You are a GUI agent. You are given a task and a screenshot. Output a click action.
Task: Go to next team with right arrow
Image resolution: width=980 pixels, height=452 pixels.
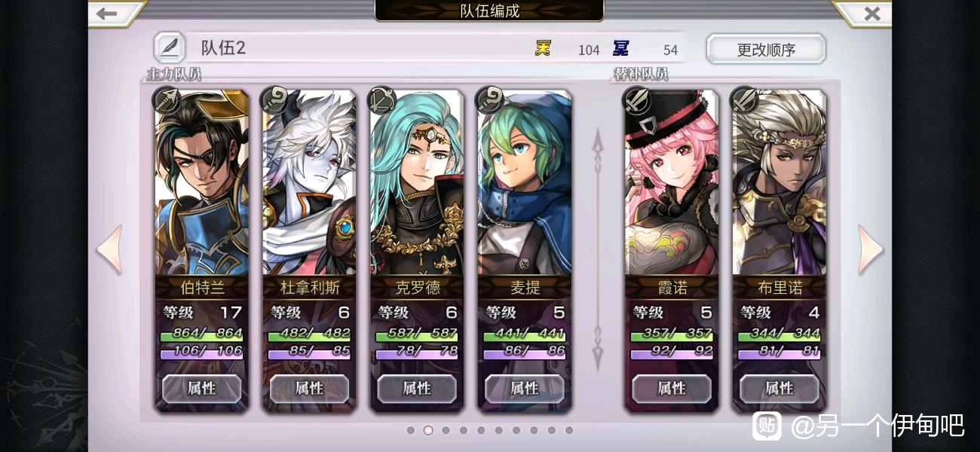tap(870, 249)
